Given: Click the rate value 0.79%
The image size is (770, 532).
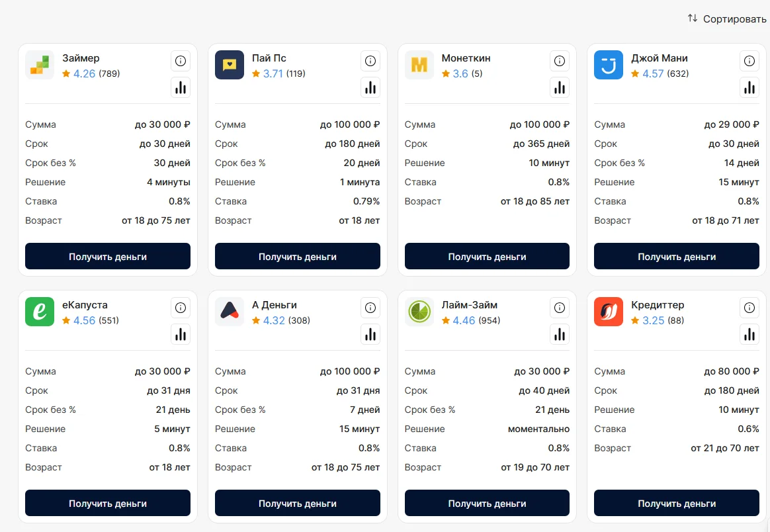Looking at the screenshot, I should (366, 201).
